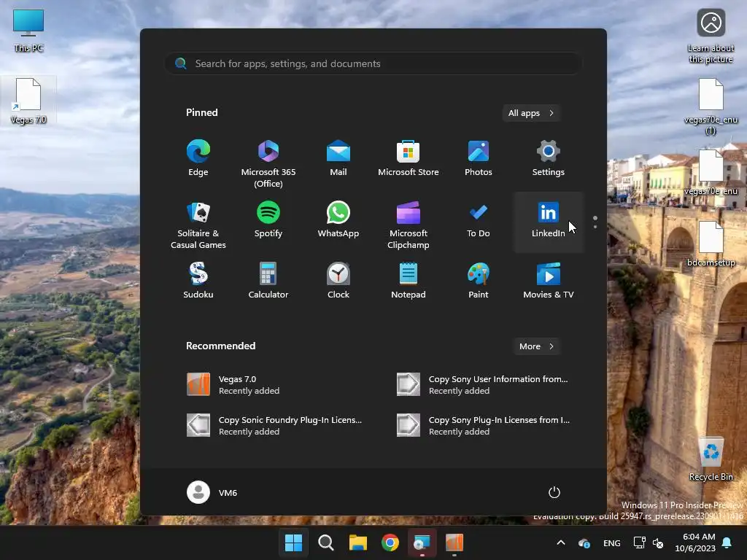Open network and volume quick settings
The width and height of the screenshot is (747, 560).
tap(648, 542)
